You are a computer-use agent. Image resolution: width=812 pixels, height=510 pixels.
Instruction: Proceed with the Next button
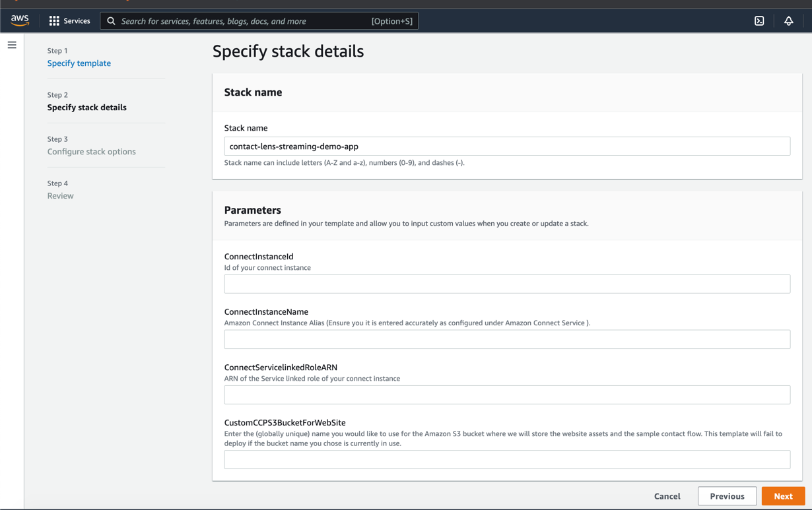tap(783, 496)
